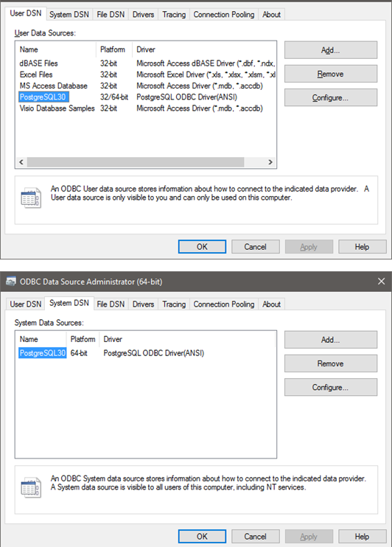Select Tracing tab in lower dialog
The height and width of the screenshot is (547, 392).
[x=174, y=304]
